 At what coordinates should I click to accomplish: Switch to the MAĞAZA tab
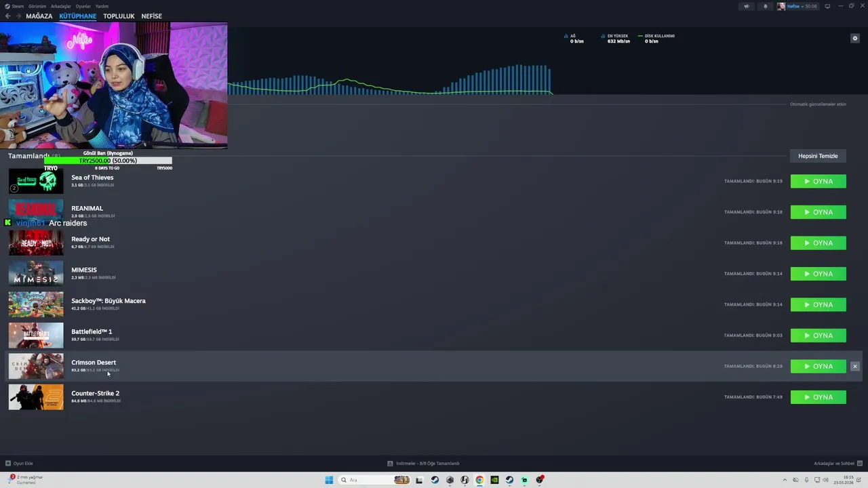(39, 16)
